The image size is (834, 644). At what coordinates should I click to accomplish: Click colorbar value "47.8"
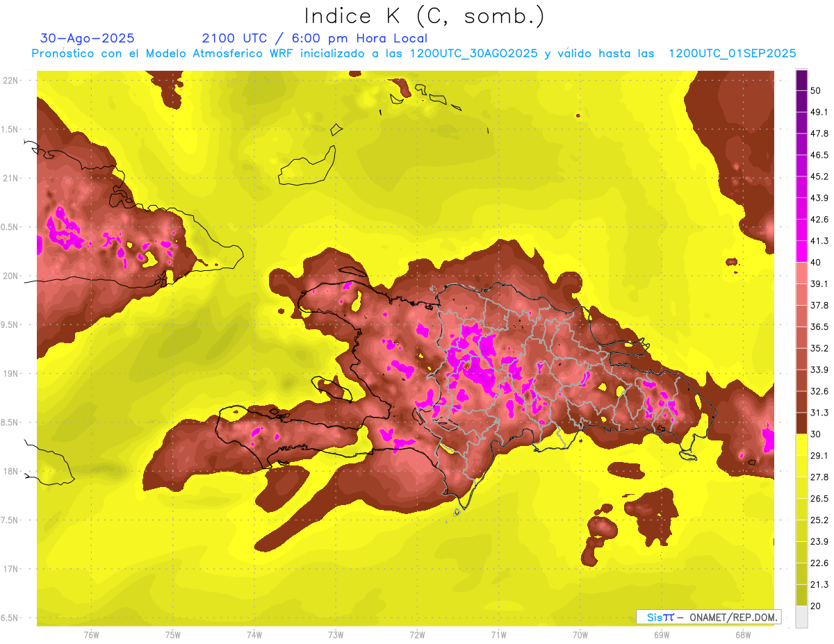click(x=819, y=133)
